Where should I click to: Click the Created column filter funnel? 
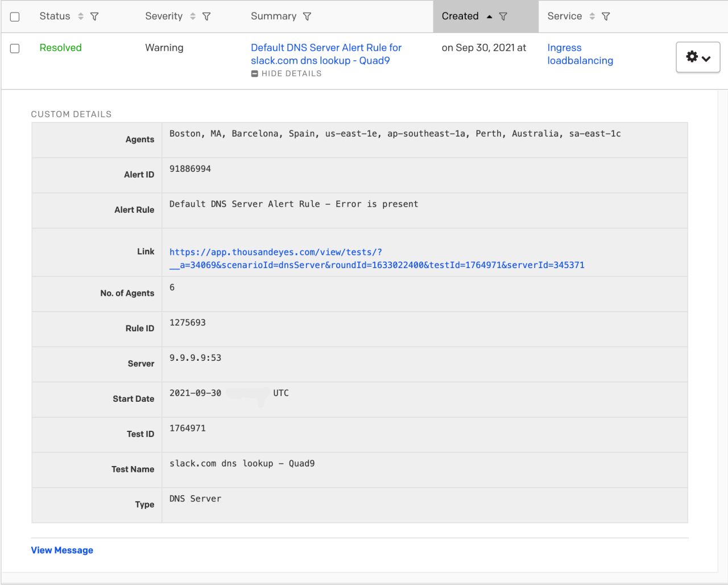503,17
